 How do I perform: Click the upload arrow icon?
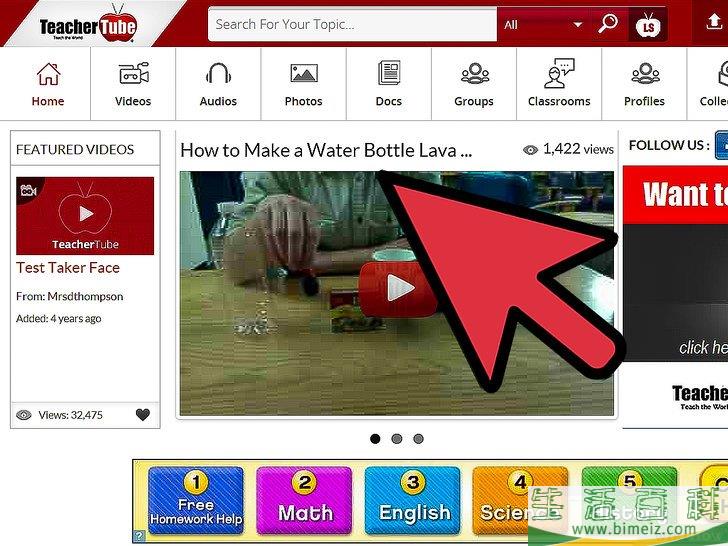point(715,22)
